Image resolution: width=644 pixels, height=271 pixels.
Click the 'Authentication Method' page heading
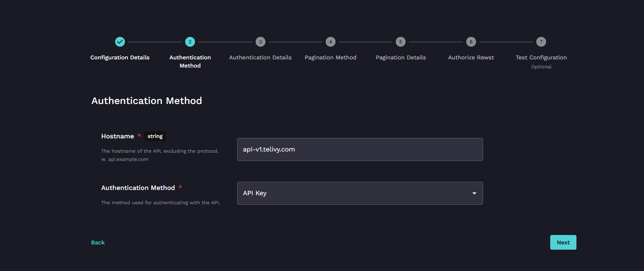147,101
